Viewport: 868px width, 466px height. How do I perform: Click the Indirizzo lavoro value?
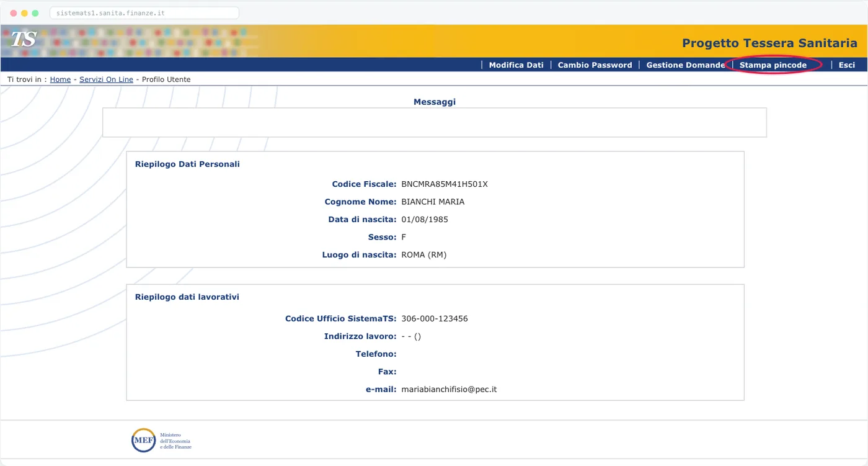[411, 336]
